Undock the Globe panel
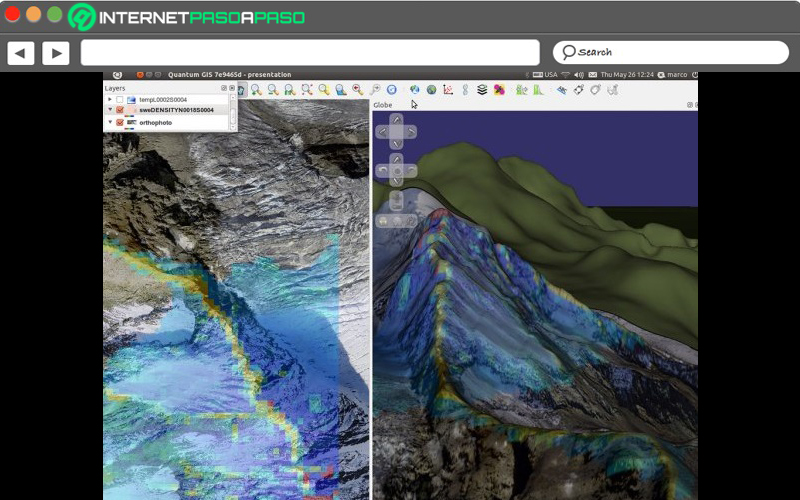 coord(690,105)
